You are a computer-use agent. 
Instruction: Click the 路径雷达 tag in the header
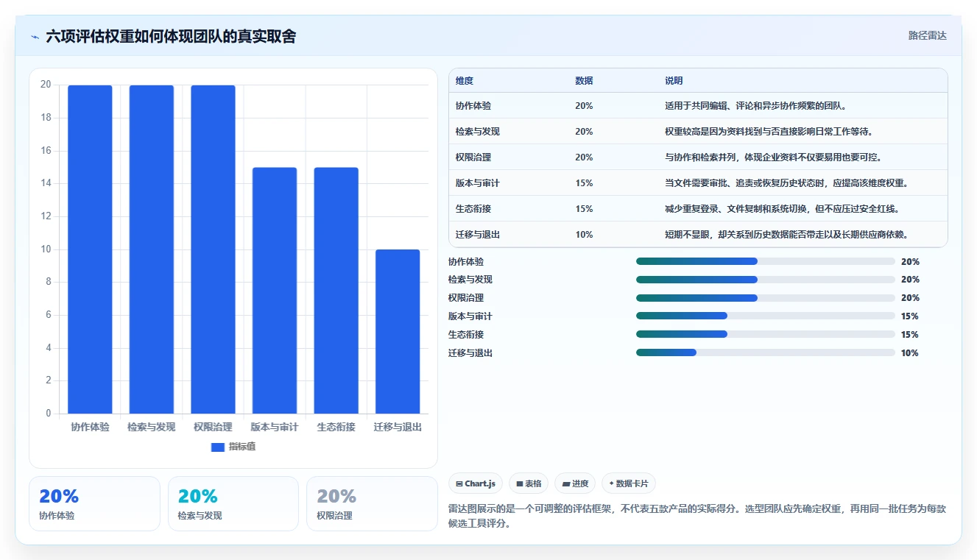coord(927,35)
